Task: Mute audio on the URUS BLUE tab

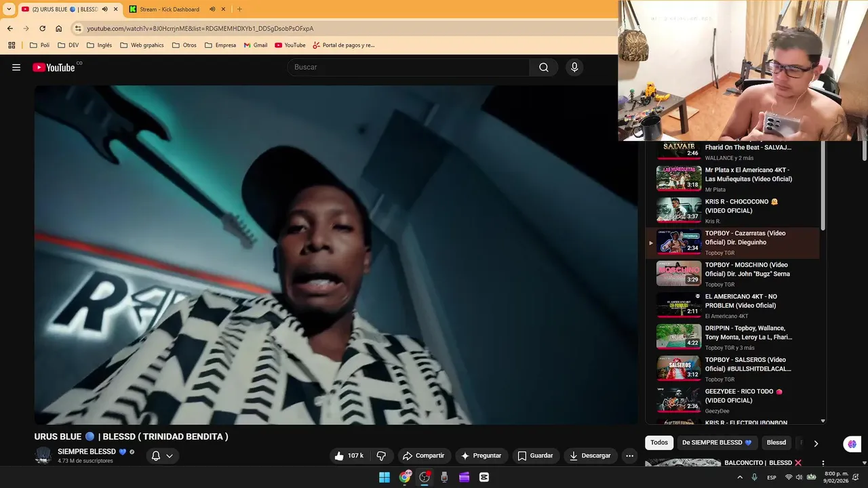Action: point(104,9)
